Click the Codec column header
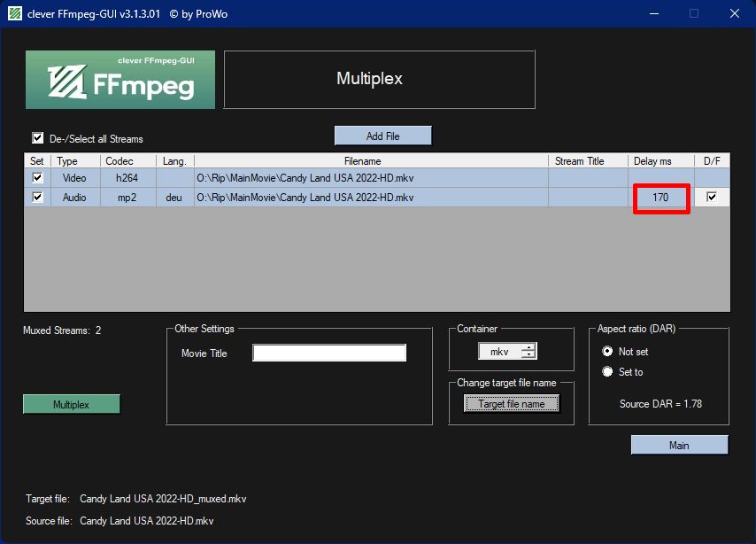 pyautogui.click(x=127, y=161)
